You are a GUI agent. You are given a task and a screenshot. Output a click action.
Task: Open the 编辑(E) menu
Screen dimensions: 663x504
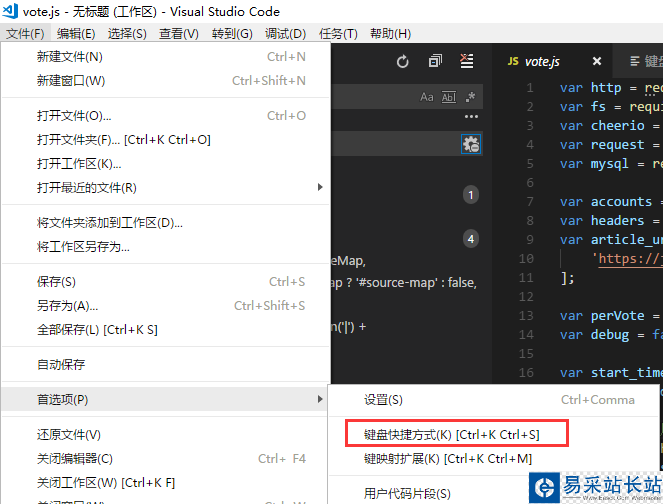(x=76, y=33)
